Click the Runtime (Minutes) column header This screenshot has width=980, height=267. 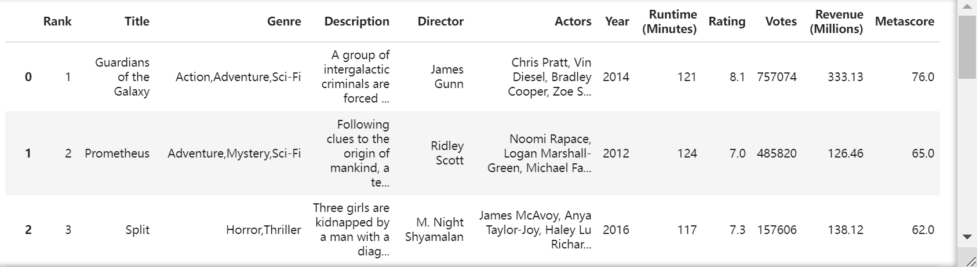[x=669, y=21]
